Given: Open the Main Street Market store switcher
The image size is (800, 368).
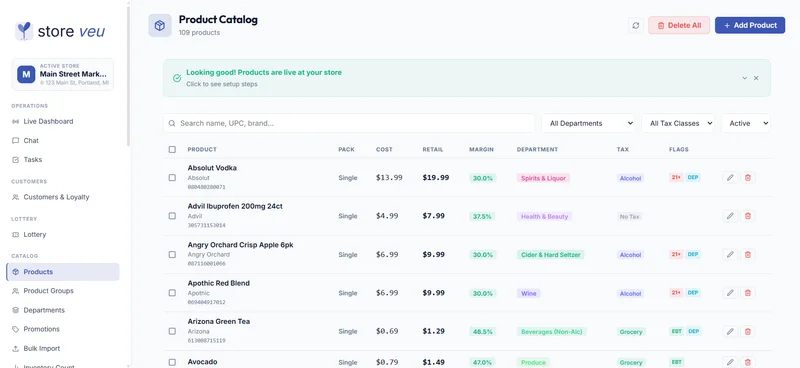Looking at the screenshot, I should 63,74.
